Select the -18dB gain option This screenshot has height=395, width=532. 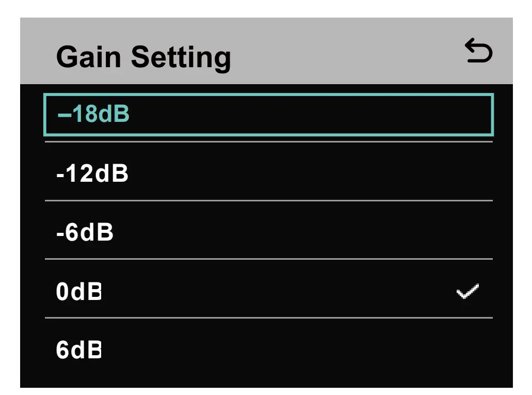click(268, 115)
